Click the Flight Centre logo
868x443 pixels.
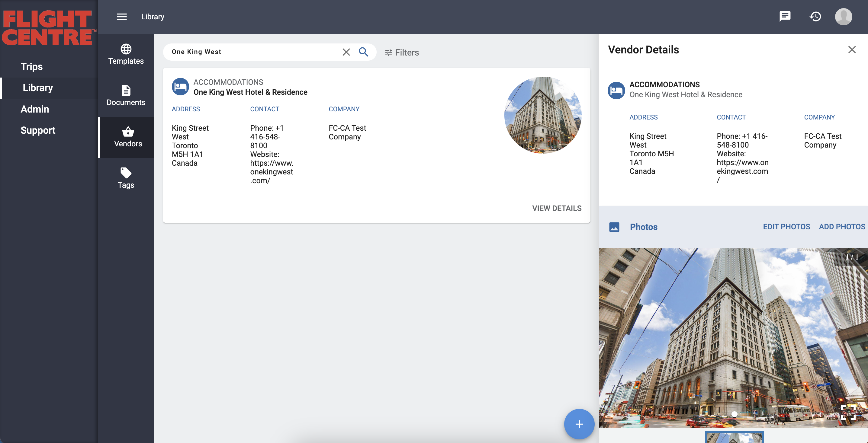tap(49, 27)
